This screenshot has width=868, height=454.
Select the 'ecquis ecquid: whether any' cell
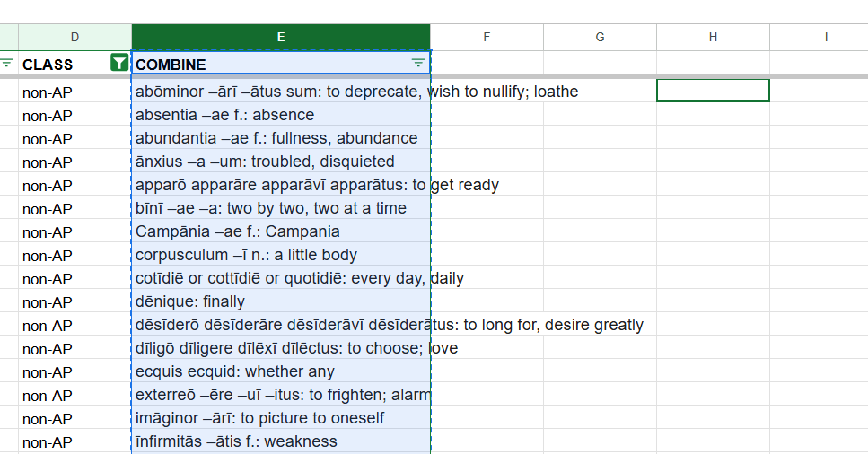pos(280,371)
